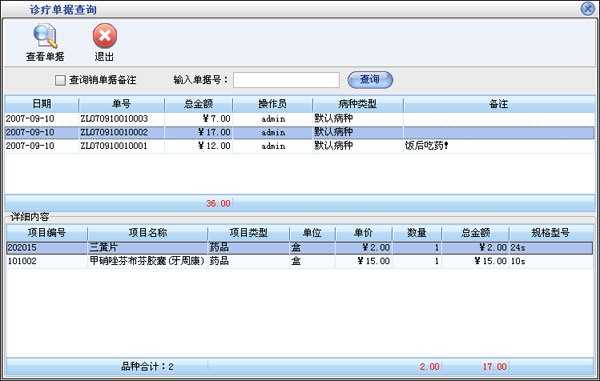
Task: Click the 操作员 column header
Action: coord(272,104)
